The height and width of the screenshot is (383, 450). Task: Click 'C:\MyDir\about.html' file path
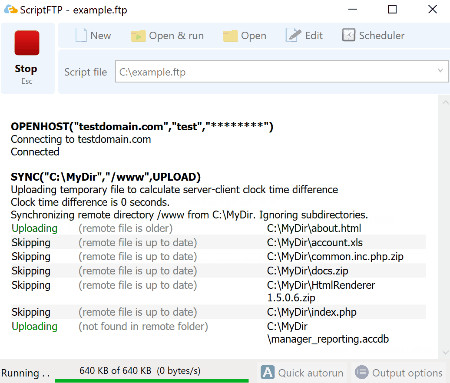click(x=314, y=228)
